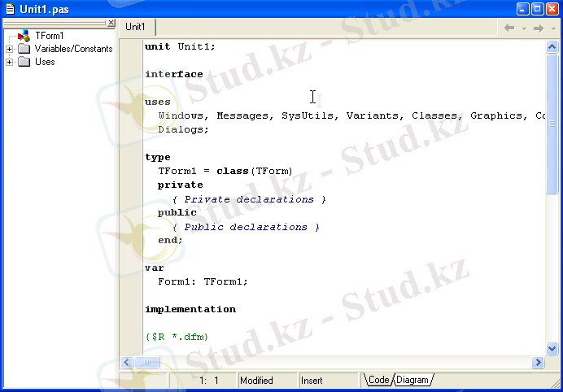Click 'TForm1 = class(TForm)' line

pos(225,171)
